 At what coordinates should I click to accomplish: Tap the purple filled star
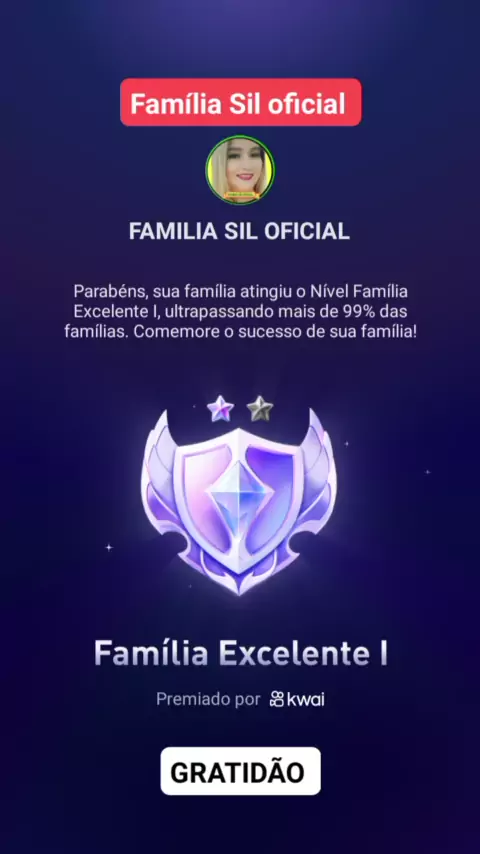coord(221,408)
